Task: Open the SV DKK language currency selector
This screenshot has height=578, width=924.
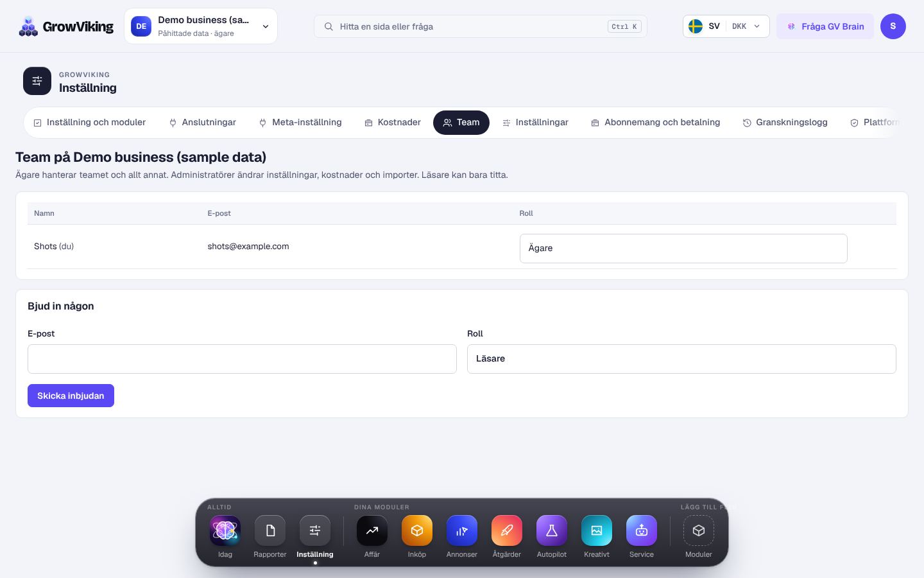Action: (x=726, y=26)
